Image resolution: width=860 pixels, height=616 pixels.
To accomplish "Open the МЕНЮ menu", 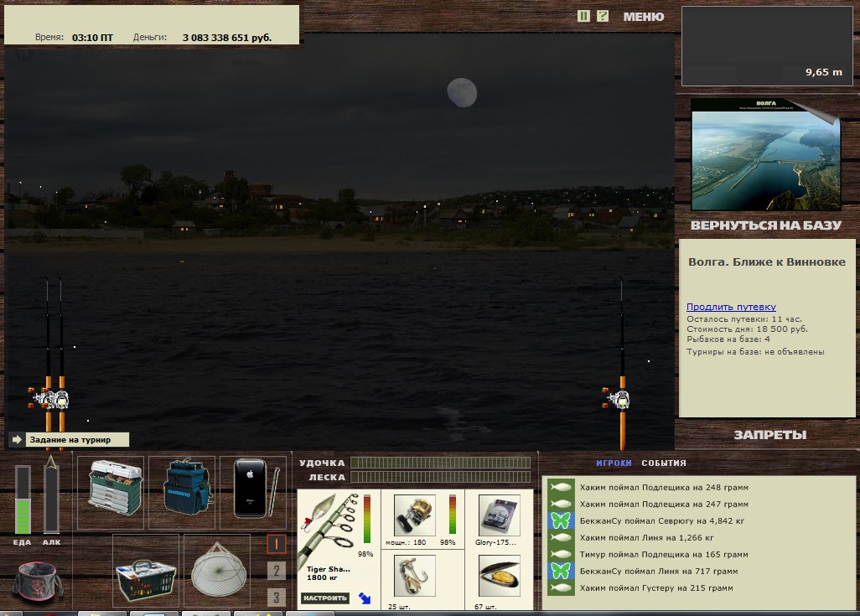I will [644, 17].
